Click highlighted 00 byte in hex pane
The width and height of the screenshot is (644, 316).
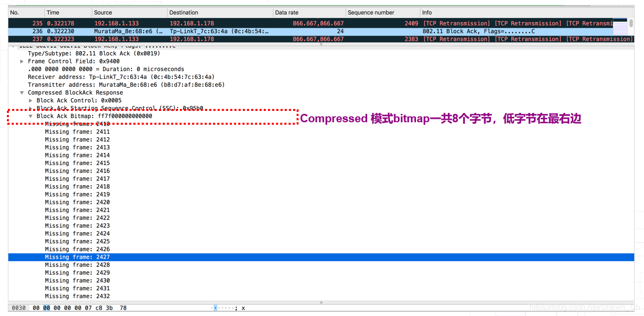[x=46, y=308]
